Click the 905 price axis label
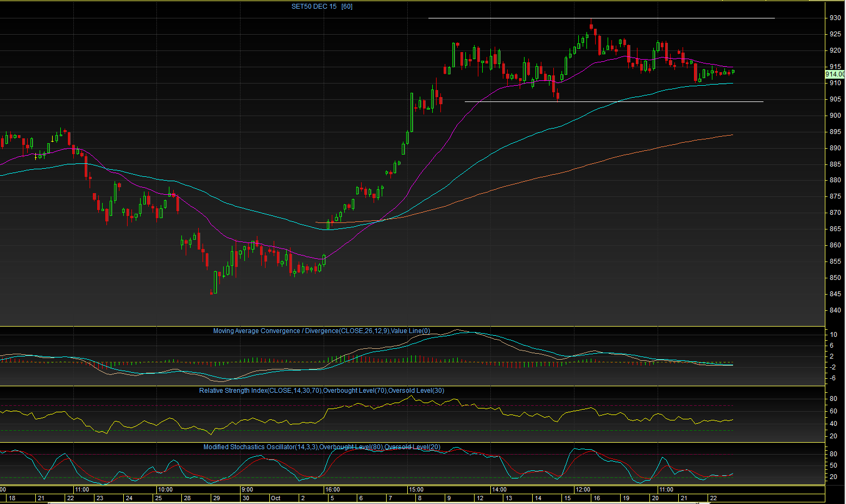 835,99
